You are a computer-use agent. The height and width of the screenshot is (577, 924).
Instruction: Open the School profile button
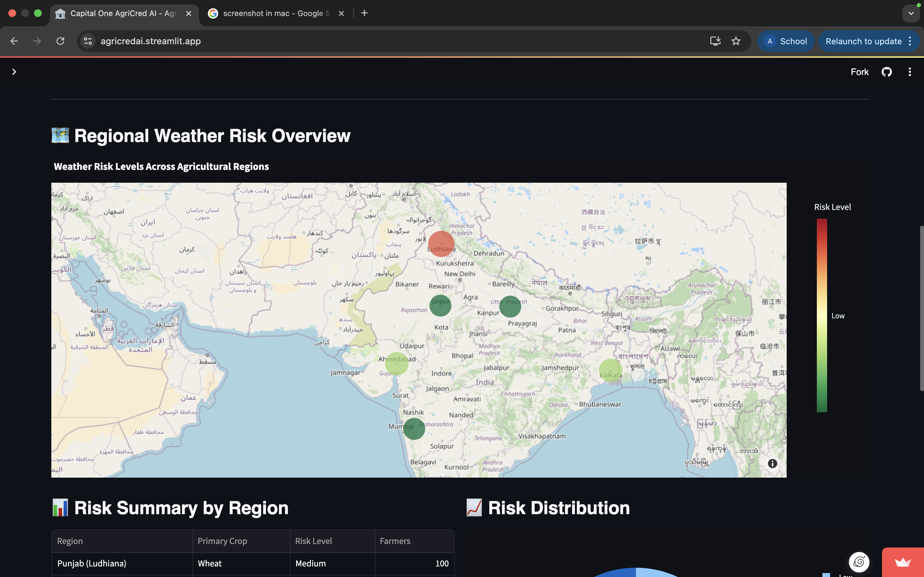point(786,41)
